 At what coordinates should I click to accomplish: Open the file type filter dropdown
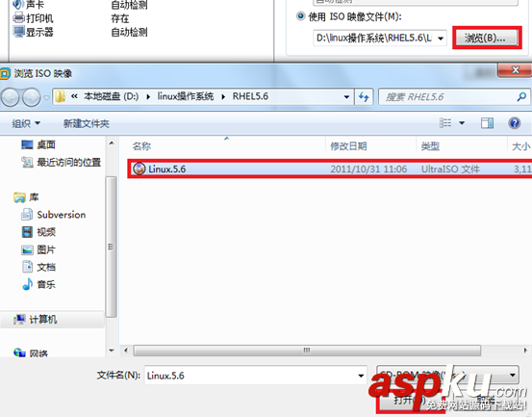click(x=513, y=375)
